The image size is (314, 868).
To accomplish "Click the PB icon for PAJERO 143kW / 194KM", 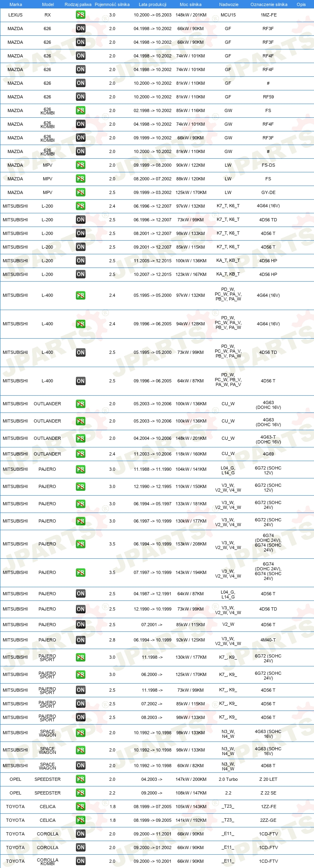I will pyautogui.click(x=81, y=572).
